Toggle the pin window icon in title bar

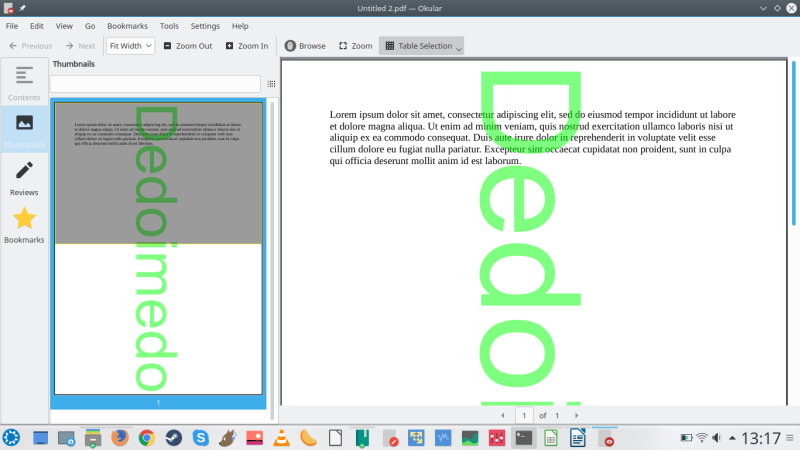(22, 8)
